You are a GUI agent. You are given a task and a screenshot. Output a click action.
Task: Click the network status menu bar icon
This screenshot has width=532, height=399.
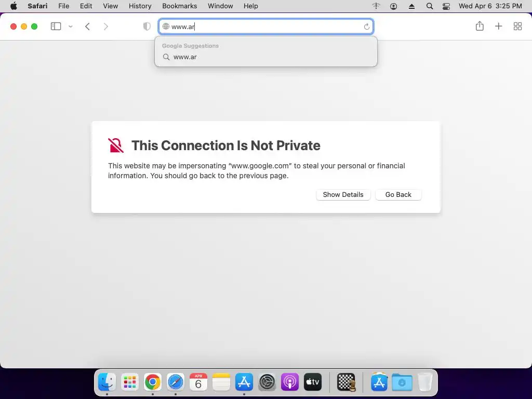(x=376, y=6)
